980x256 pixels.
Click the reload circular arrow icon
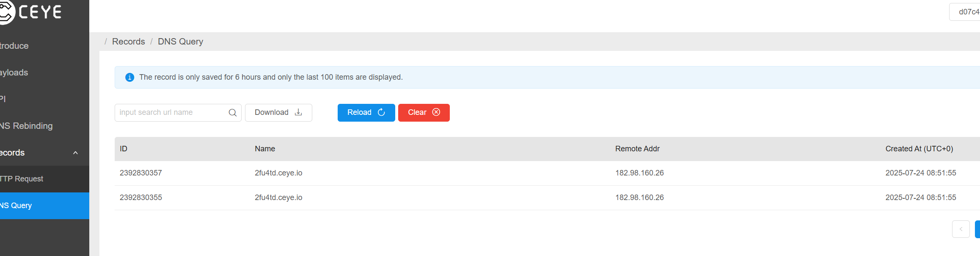(x=381, y=112)
